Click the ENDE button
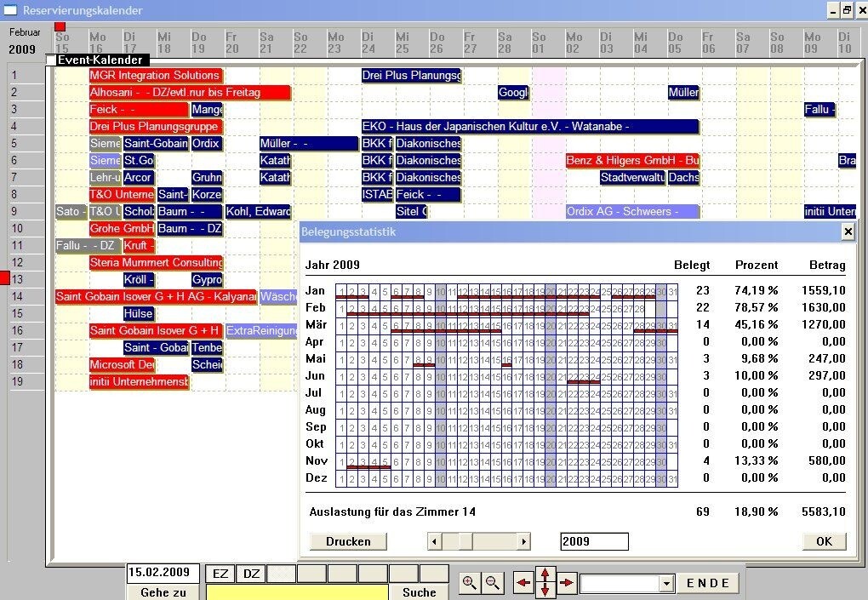Screen dimensions: 868x600 point(707,583)
